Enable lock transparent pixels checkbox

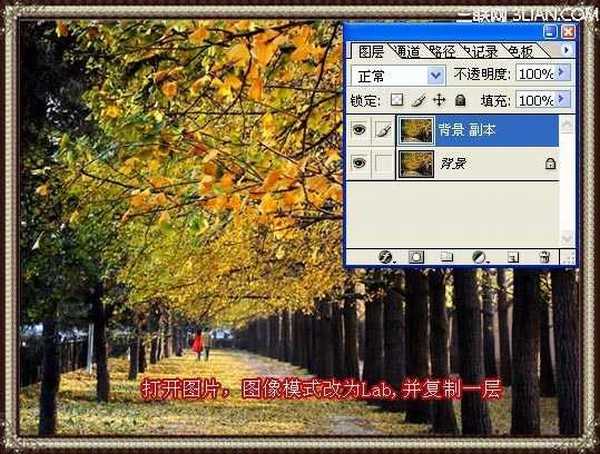click(x=397, y=100)
